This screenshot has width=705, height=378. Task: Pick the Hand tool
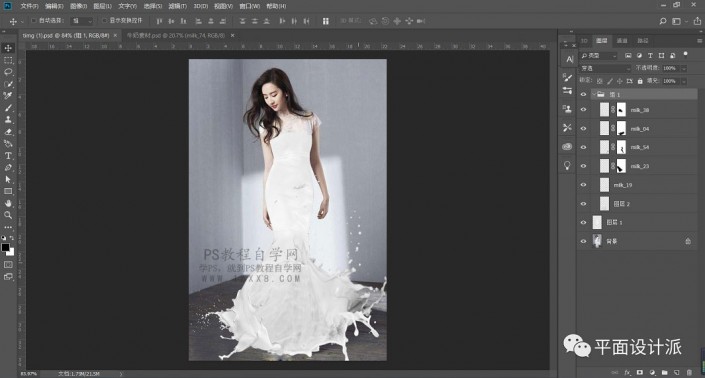(x=8, y=203)
